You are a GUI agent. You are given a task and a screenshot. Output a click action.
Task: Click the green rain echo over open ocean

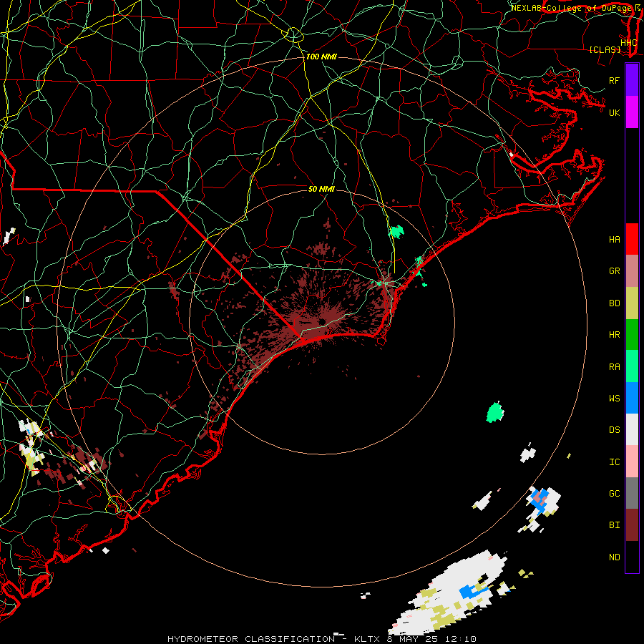tap(495, 412)
